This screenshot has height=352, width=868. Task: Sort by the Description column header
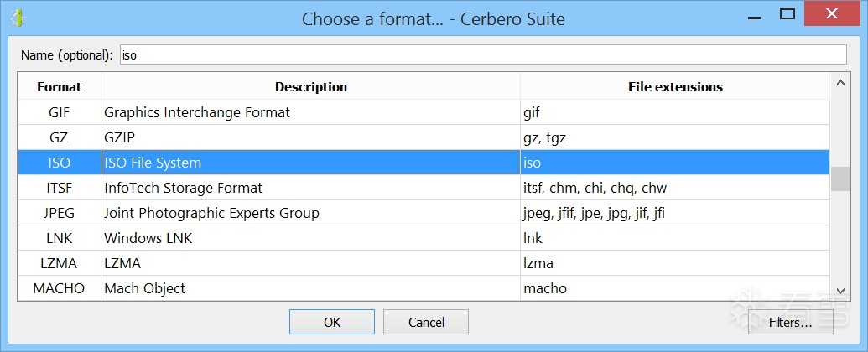click(310, 86)
